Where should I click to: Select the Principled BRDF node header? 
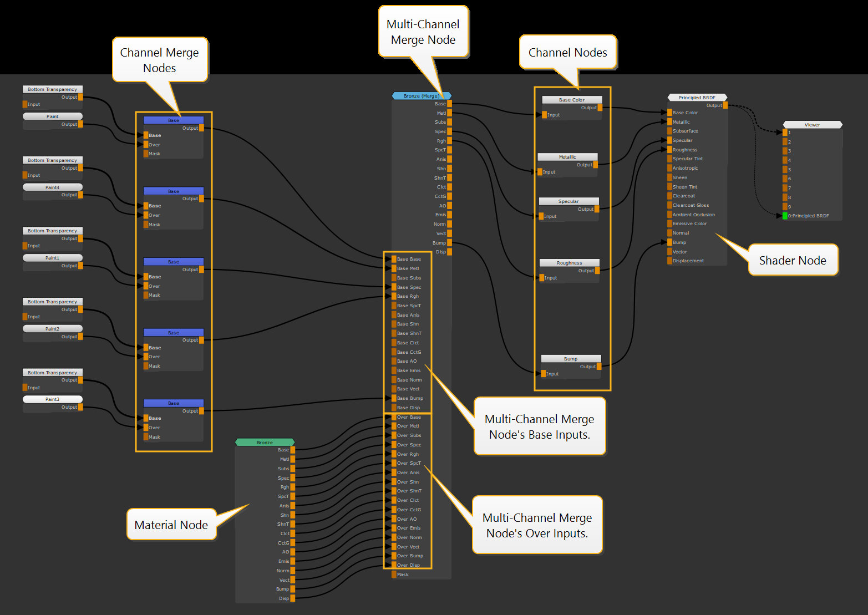click(x=697, y=97)
